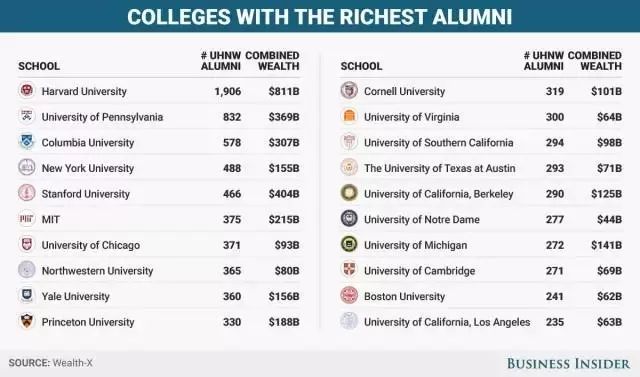Select the Cornell University row label
Viewport: 640px width, 377px height.
[x=404, y=91]
